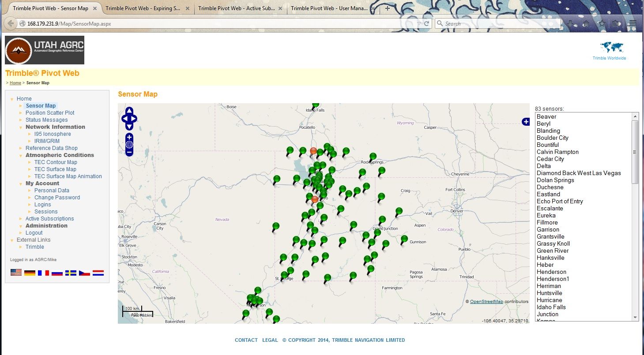This screenshot has height=355, width=644.
Task: Open the map layer switcher plus button
Action: pos(526,122)
